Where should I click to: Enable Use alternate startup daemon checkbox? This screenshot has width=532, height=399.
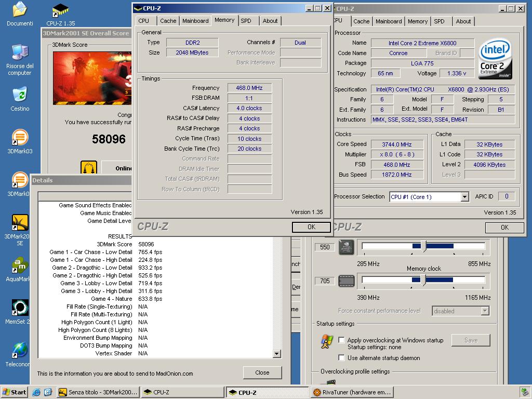coord(342,357)
